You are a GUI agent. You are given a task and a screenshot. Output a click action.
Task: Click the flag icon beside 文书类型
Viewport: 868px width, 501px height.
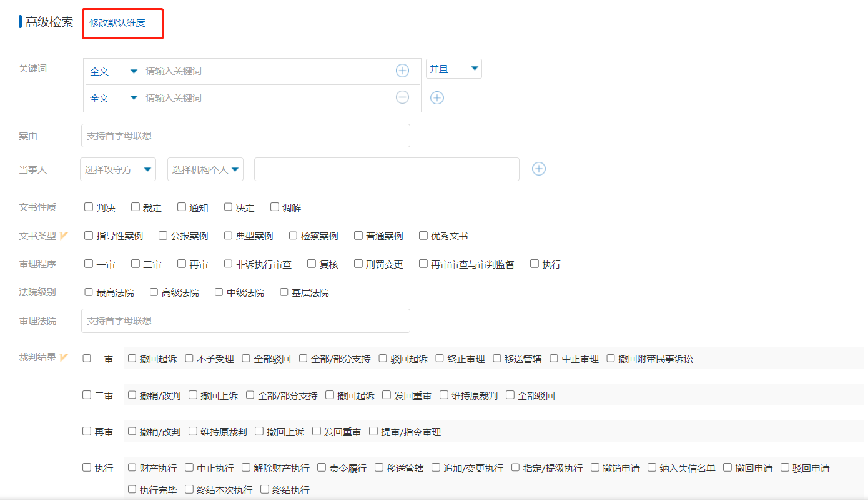pos(64,236)
